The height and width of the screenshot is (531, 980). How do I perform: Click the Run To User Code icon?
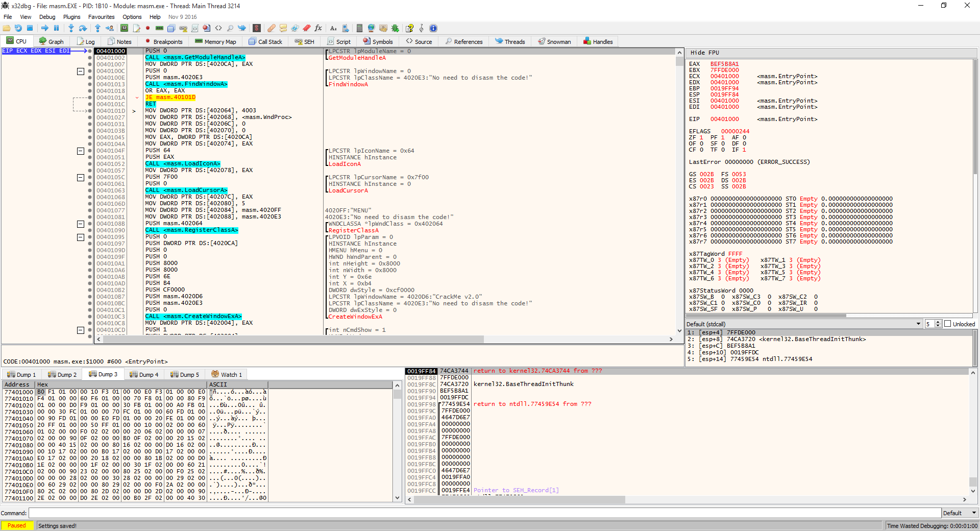(x=110, y=28)
